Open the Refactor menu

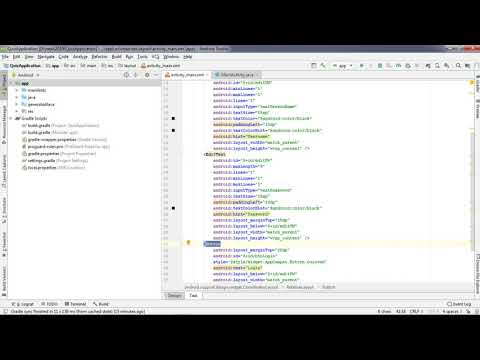[99, 57]
